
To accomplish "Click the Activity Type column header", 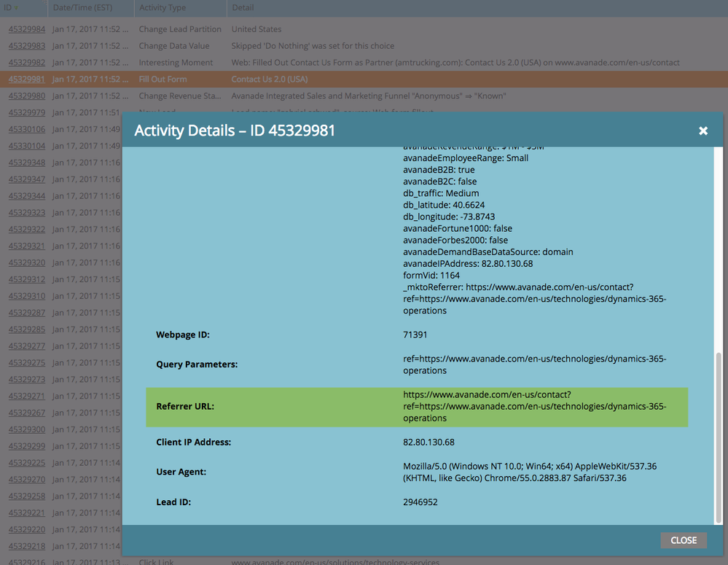I will pos(163,8).
